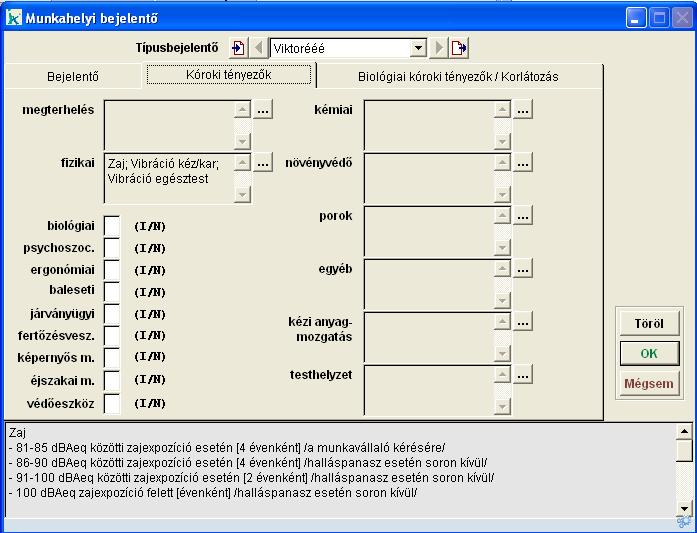Click next arrow right of Viktoréeé combo
697x533 pixels.
pyautogui.click(x=438, y=48)
